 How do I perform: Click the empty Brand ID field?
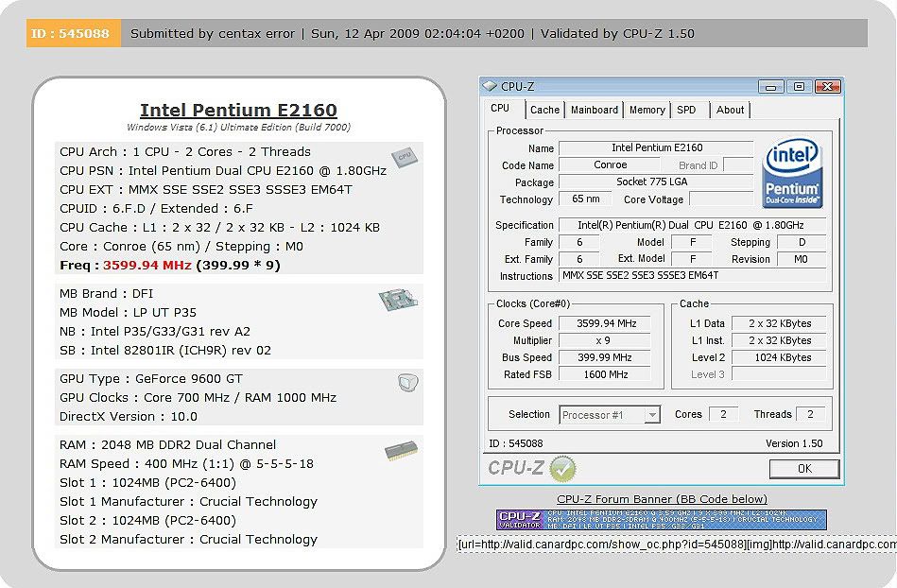point(738,164)
